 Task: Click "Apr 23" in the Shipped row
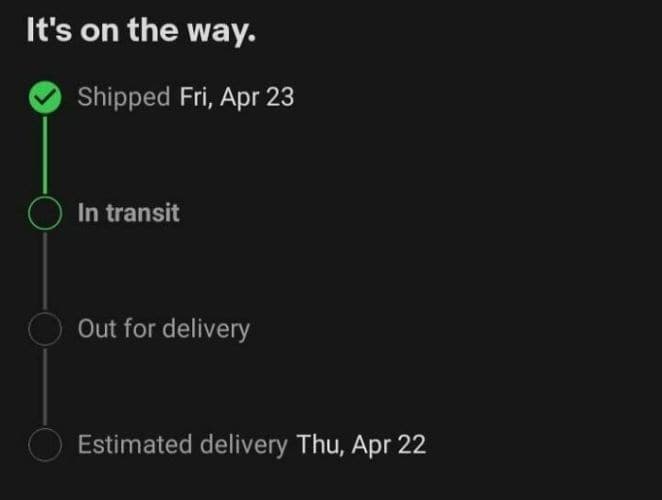[x=257, y=98]
